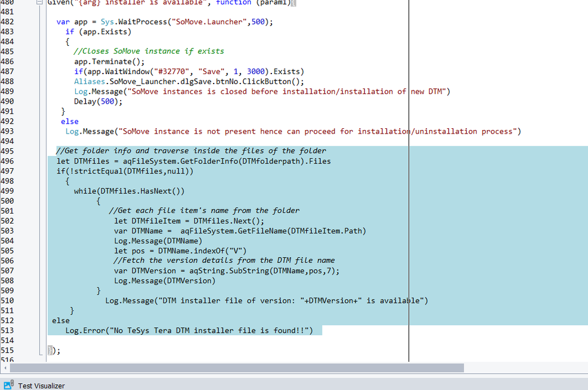Open the Test Visualizer tab
588x390 pixels.
pyautogui.click(x=41, y=385)
